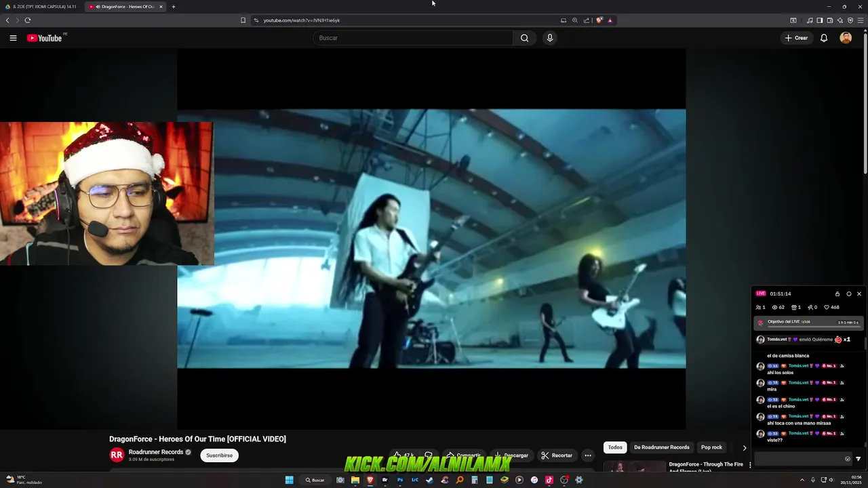Open Lightroom Classic from taskbar
The height and width of the screenshot is (488, 868).
[415, 480]
